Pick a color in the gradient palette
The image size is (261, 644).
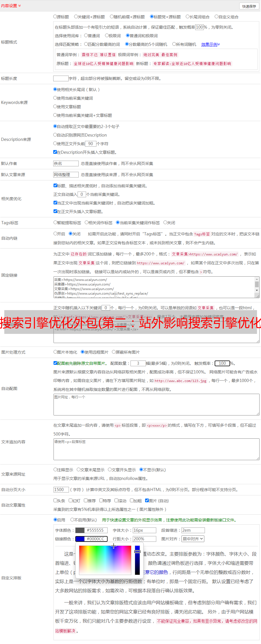pos(105,560)
